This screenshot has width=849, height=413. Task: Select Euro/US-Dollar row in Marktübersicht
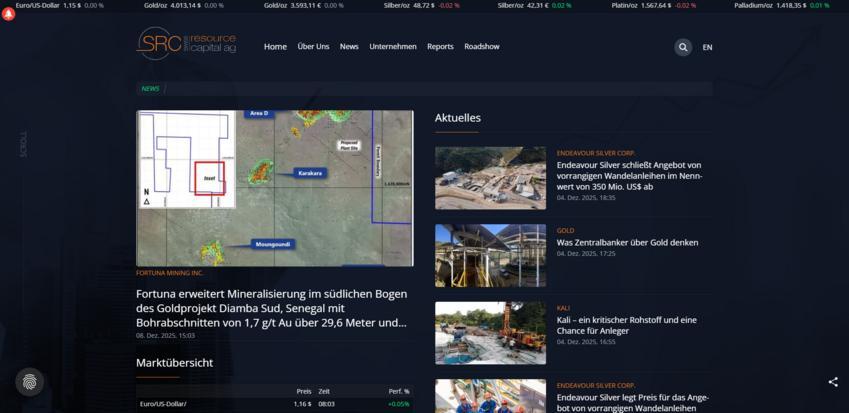[x=164, y=404]
